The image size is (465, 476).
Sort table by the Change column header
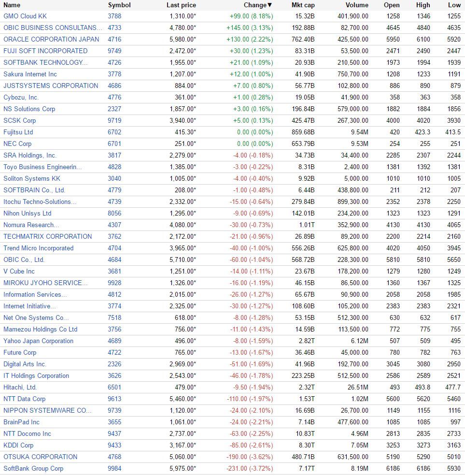(258, 5)
